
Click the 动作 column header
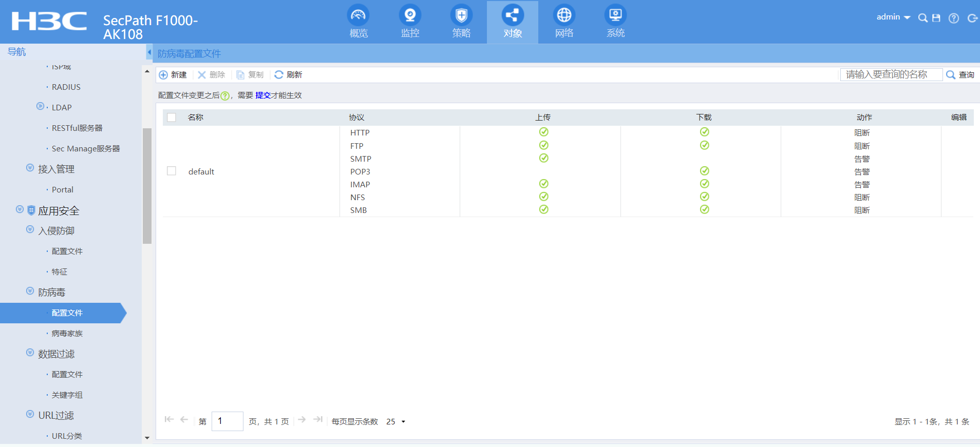864,118
